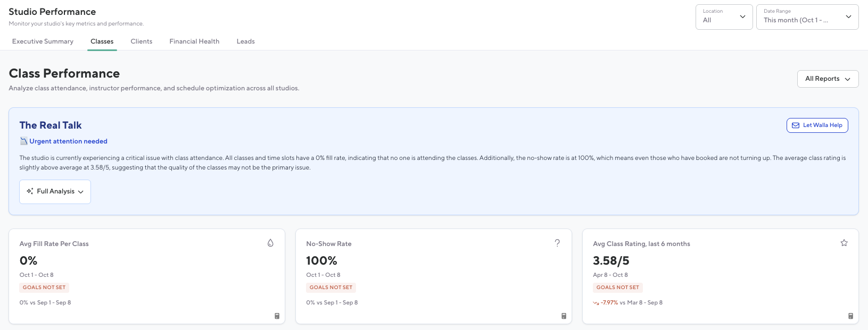The height and width of the screenshot is (330, 868).
Task: Expand the Full Analysis section
Action: [55, 191]
